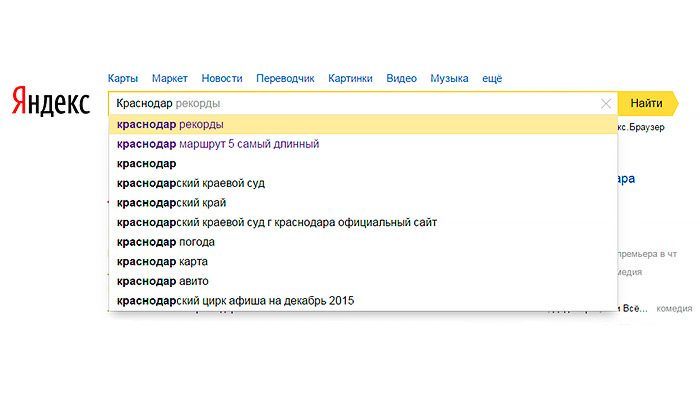
Task: Pick suggestion краснодарский край
Action: (363, 203)
